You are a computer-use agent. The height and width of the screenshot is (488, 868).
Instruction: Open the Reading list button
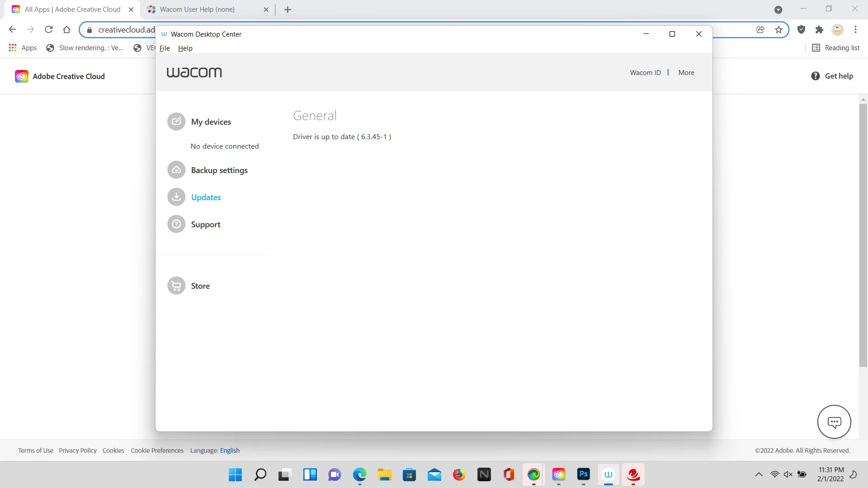coord(836,48)
